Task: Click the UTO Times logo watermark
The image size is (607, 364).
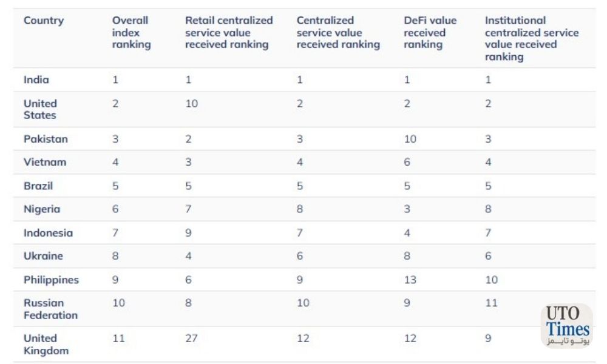Action: coord(566,326)
